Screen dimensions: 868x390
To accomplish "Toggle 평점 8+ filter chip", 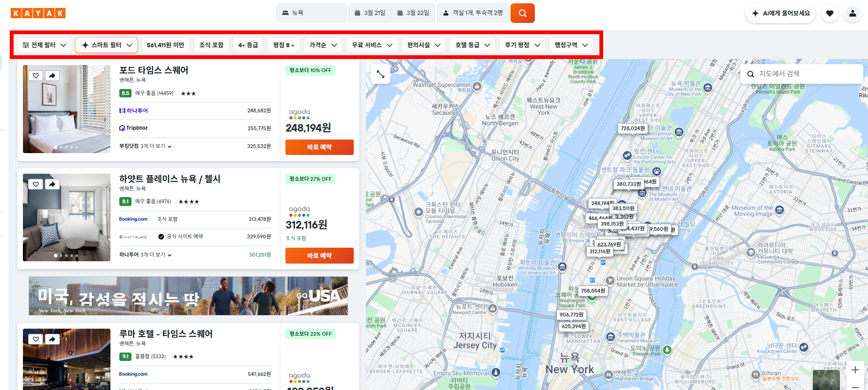I will point(284,45).
